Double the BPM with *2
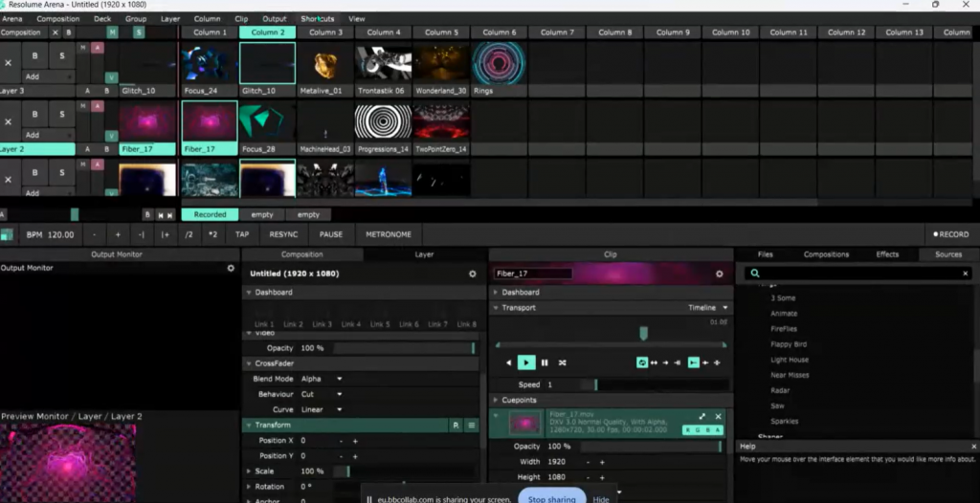This screenshot has width=980, height=503. (212, 234)
